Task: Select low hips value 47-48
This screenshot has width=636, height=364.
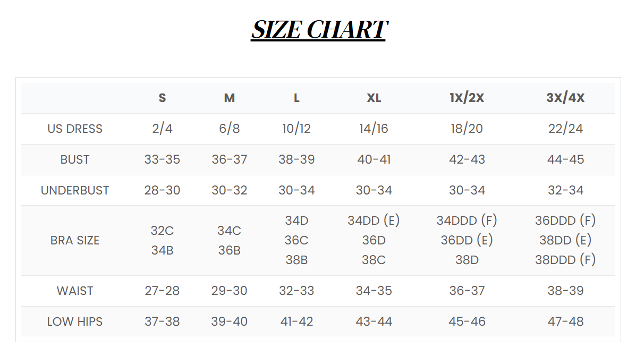Action: click(x=565, y=322)
